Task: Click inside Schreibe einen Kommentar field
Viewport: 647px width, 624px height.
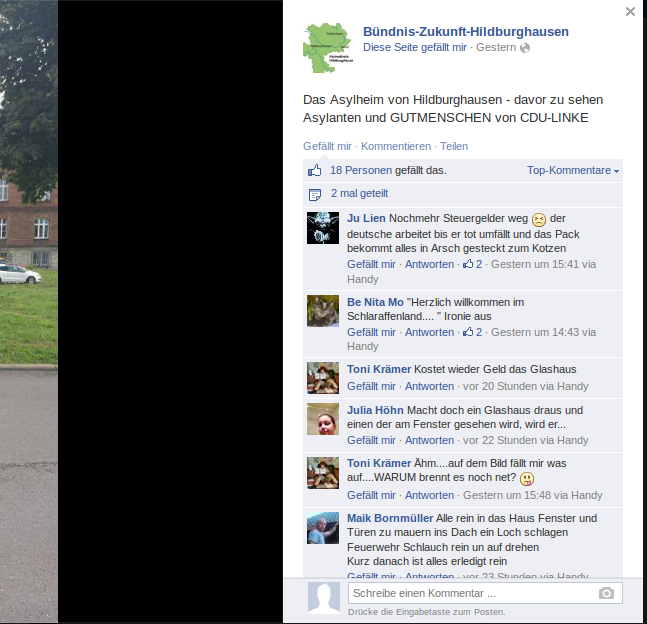Action: pyautogui.click(x=472, y=593)
